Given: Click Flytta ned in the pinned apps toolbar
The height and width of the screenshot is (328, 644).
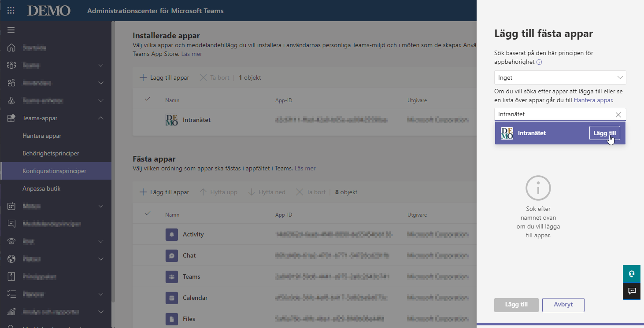Looking at the screenshot, I should 266,192.
